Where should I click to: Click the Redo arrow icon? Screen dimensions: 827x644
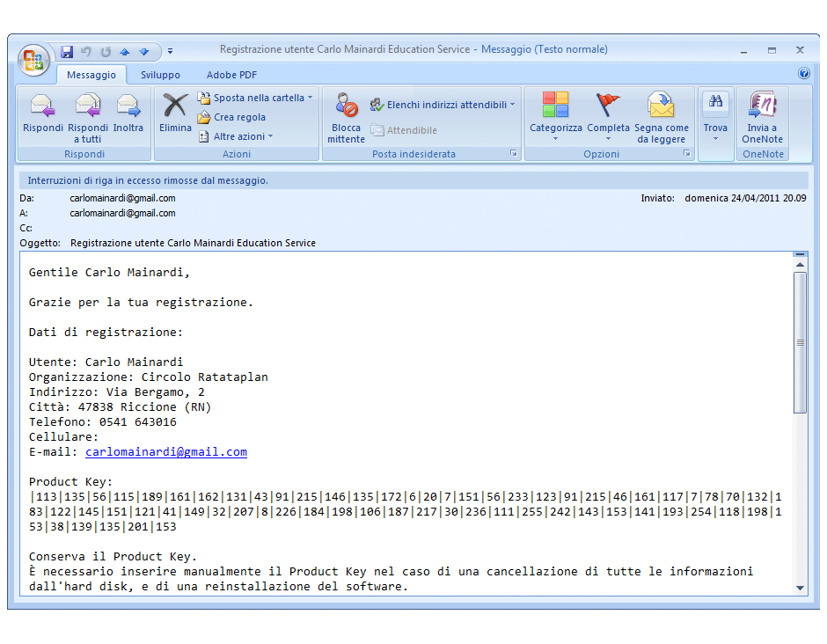[106, 52]
